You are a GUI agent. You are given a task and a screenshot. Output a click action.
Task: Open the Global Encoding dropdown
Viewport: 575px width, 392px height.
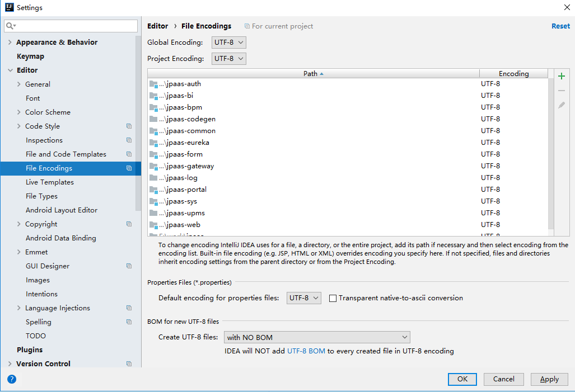pyautogui.click(x=229, y=42)
